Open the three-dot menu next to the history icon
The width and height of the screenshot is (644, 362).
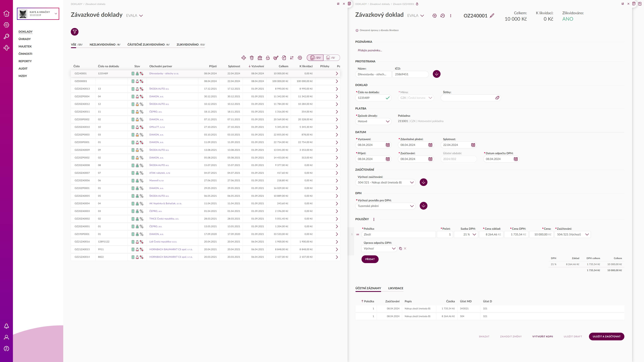pyautogui.click(x=451, y=16)
